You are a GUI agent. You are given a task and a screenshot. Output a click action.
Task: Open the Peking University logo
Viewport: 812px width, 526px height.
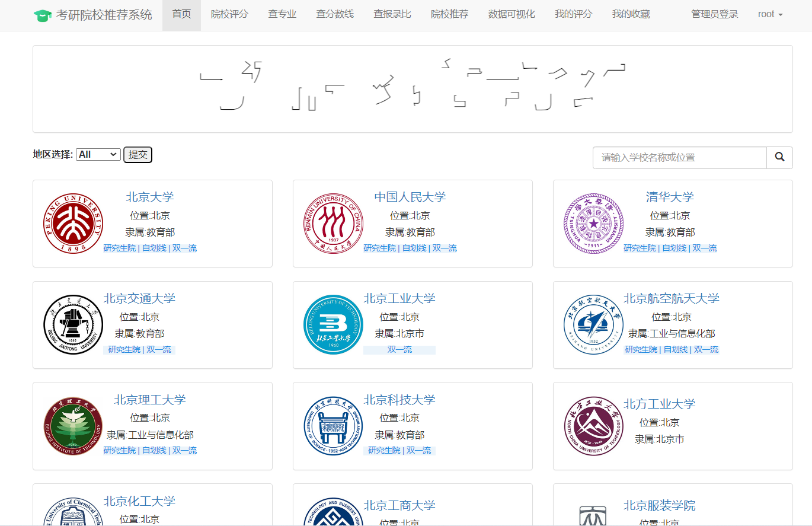73,224
